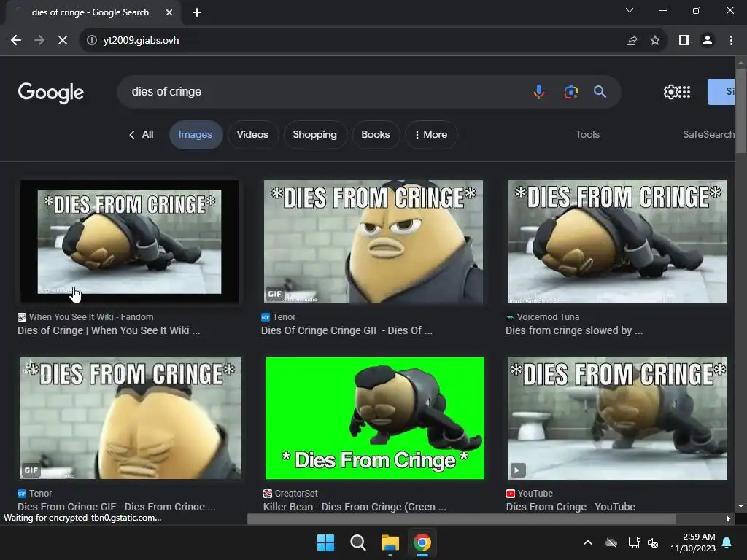This screenshot has width=747, height=560.
Task: Open the clock showing 2:59 AM
Action: point(693,542)
